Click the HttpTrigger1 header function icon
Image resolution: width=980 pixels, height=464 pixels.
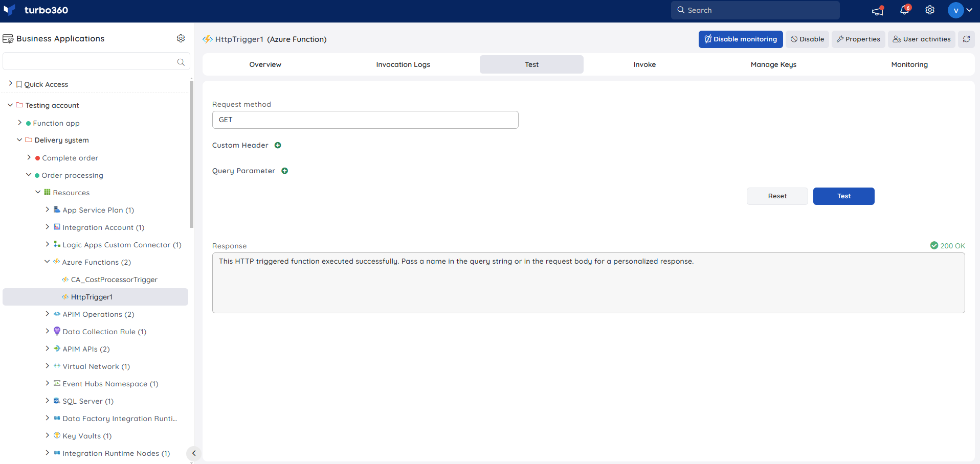[208, 39]
